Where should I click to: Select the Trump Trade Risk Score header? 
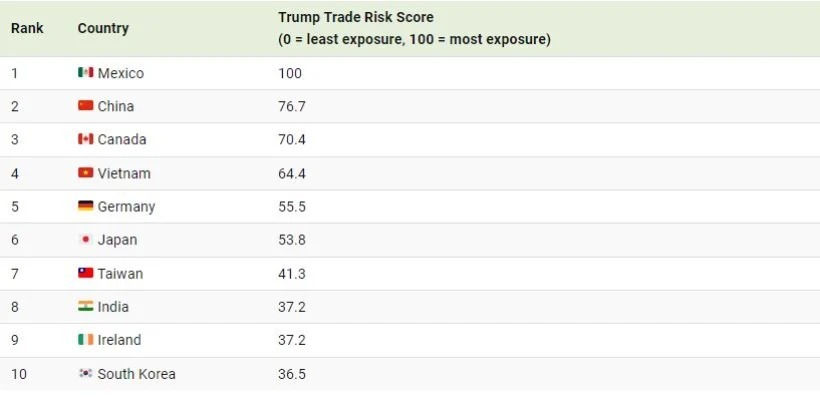point(356,17)
